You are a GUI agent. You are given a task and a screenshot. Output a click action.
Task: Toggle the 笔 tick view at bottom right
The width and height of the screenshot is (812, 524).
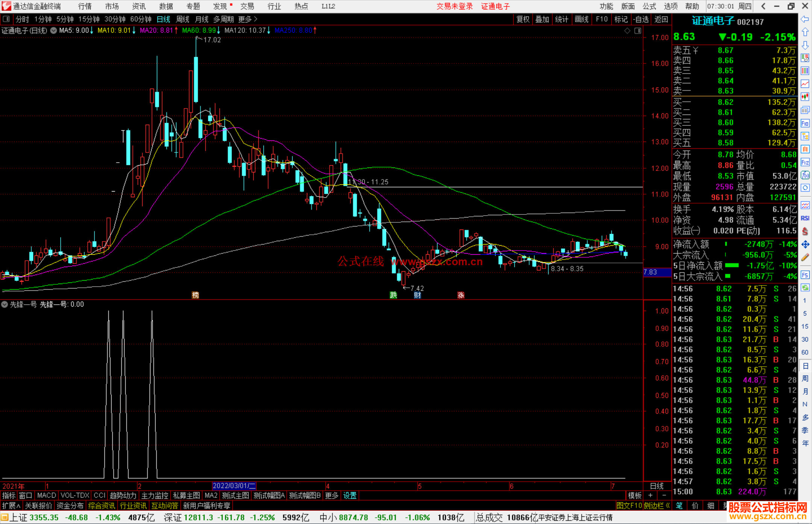point(679,506)
